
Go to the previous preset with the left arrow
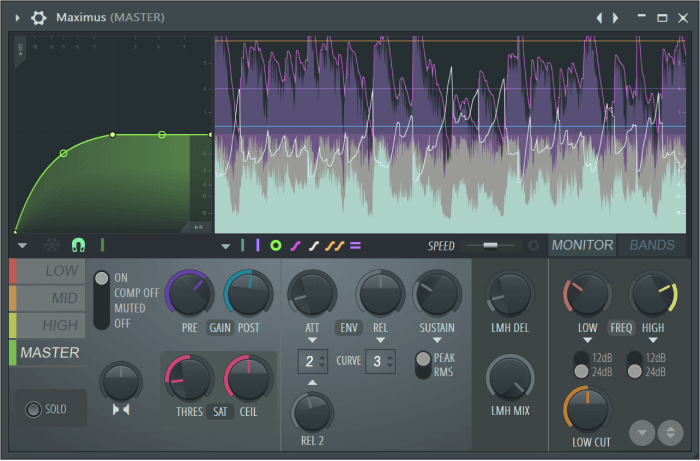pyautogui.click(x=599, y=18)
